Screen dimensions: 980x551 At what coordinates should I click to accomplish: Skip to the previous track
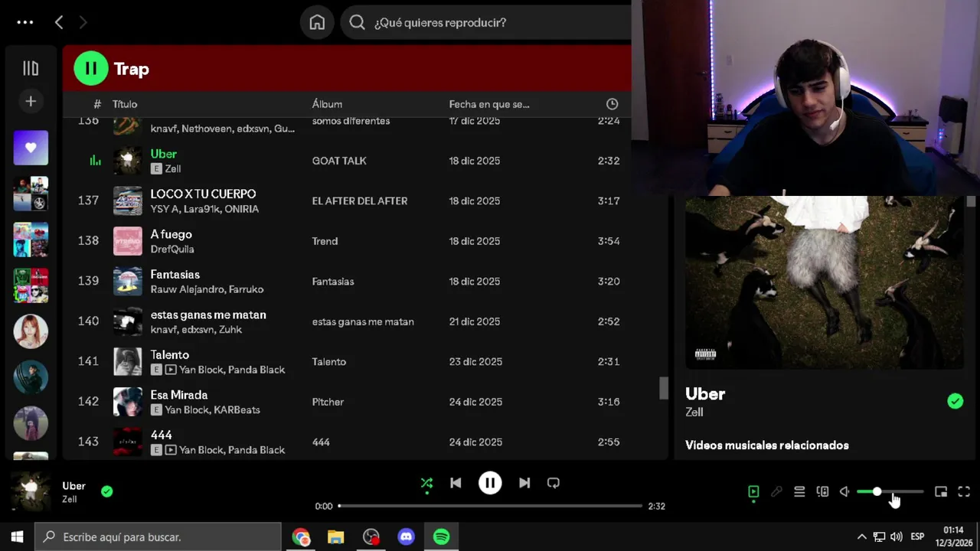click(456, 483)
